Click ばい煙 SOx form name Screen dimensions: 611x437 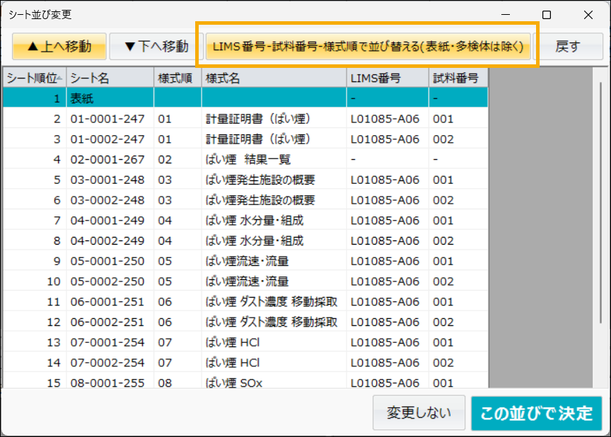click(x=234, y=383)
